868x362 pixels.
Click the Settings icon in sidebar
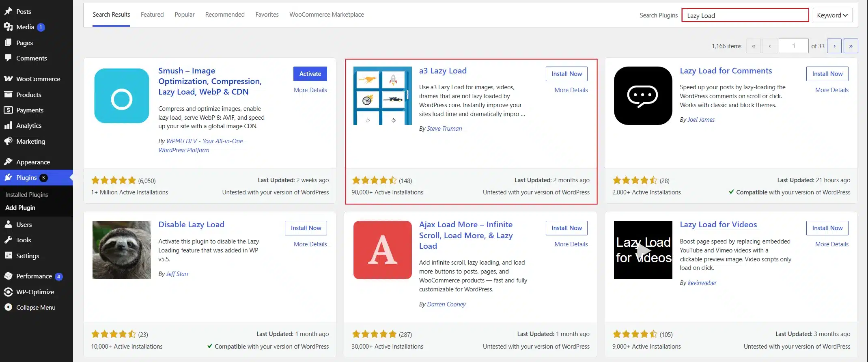(x=8, y=256)
